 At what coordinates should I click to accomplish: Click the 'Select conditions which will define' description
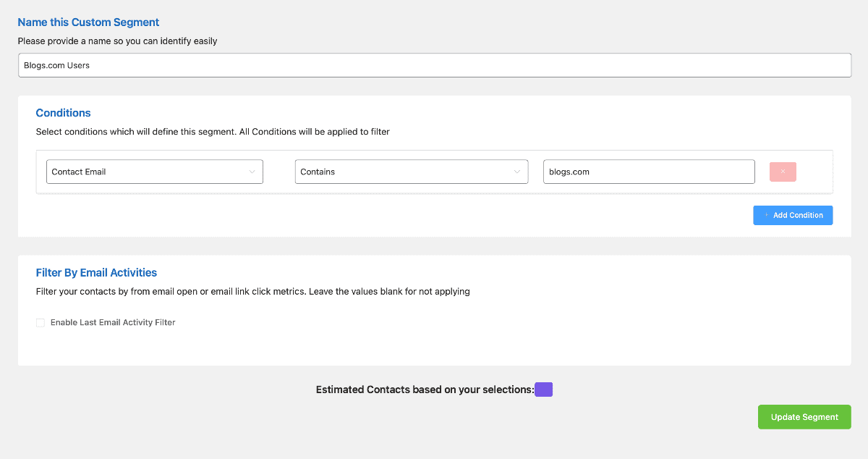click(213, 132)
